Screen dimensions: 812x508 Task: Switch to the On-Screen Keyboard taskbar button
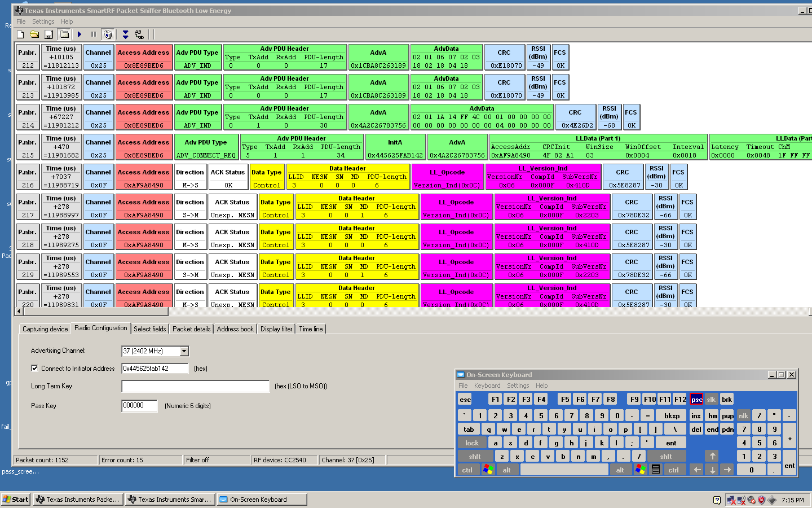point(262,500)
